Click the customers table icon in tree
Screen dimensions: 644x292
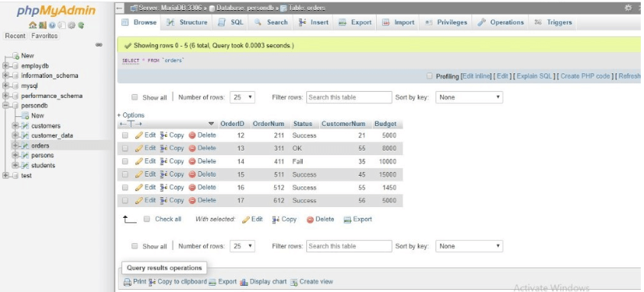[x=25, y=125]
